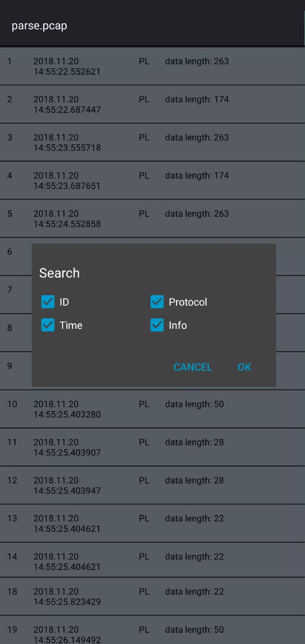Click the parse.pcap title
The height and width of the screenshot is (644, 305).
[39, 26]
